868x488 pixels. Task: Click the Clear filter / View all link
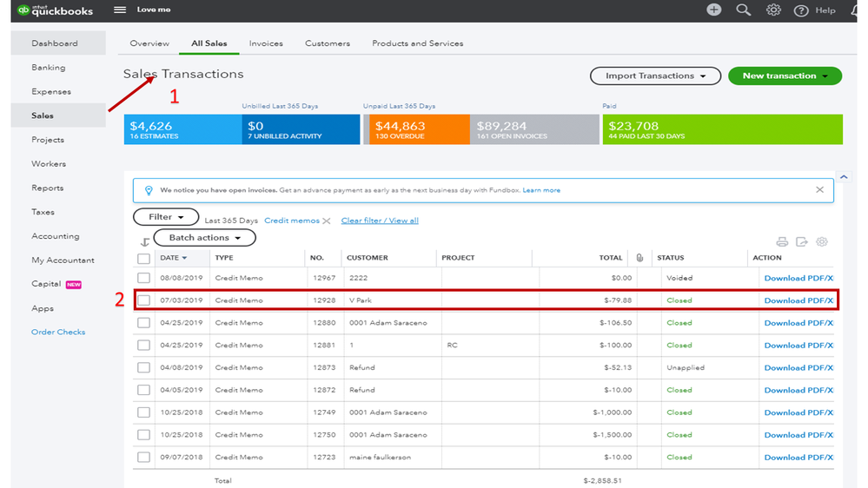[380, 221]
